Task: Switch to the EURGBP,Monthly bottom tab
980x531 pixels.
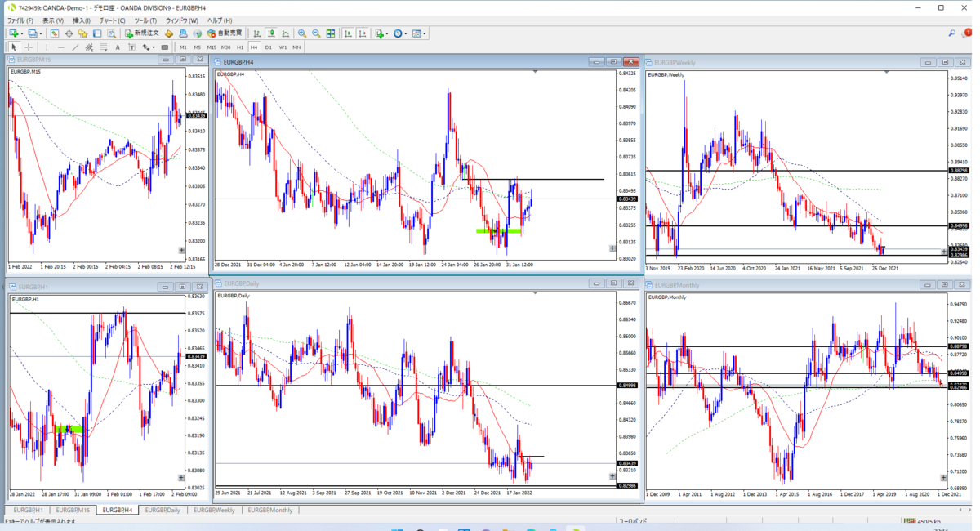Action: tap(269, 510)
